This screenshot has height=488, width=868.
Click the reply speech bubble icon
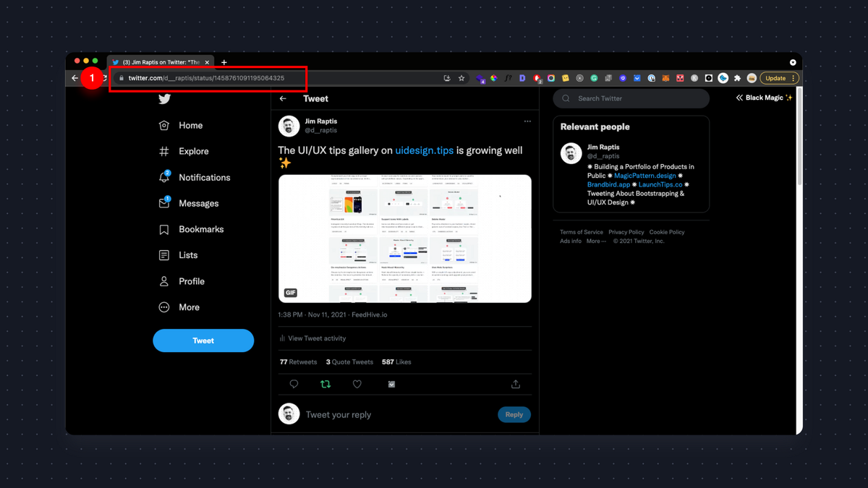tap(294, 384)
